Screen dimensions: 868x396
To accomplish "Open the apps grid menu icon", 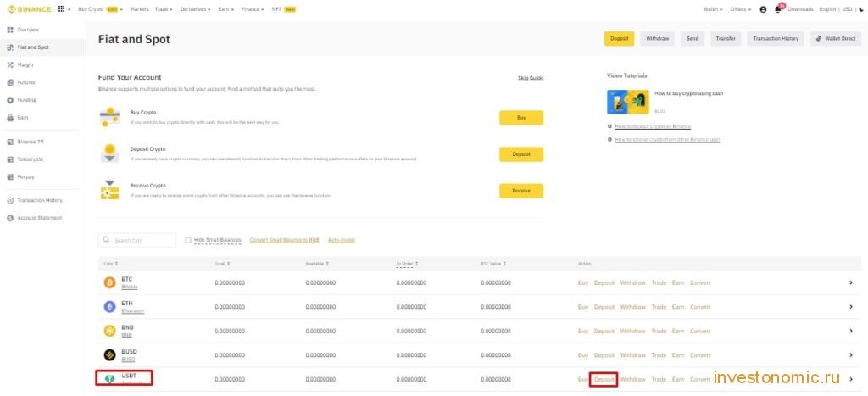I will point(61,9).
